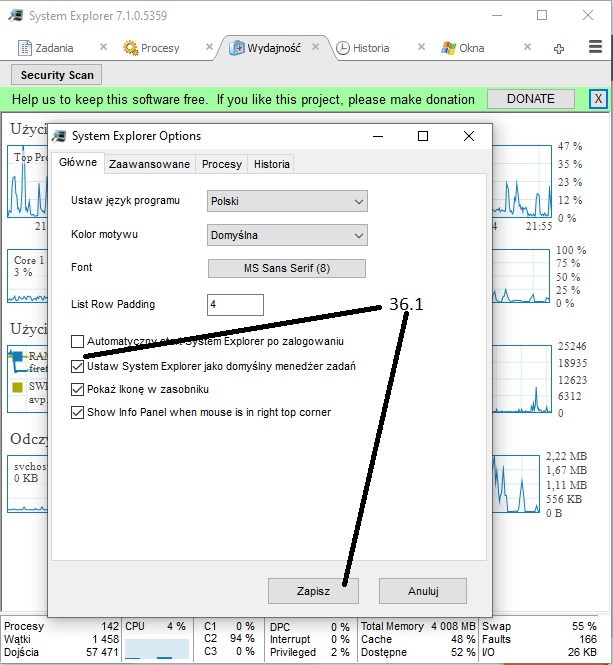Uncheck default task manager option

click(x=77, y=366)
